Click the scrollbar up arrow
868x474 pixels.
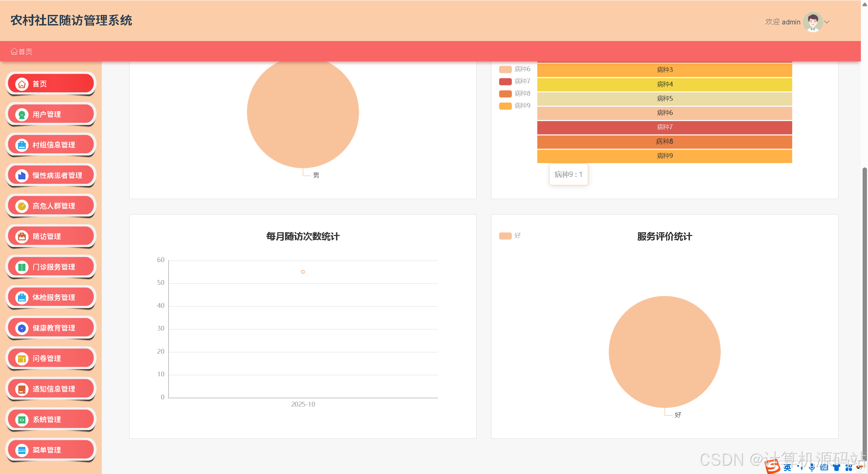[x=865, y=4]
